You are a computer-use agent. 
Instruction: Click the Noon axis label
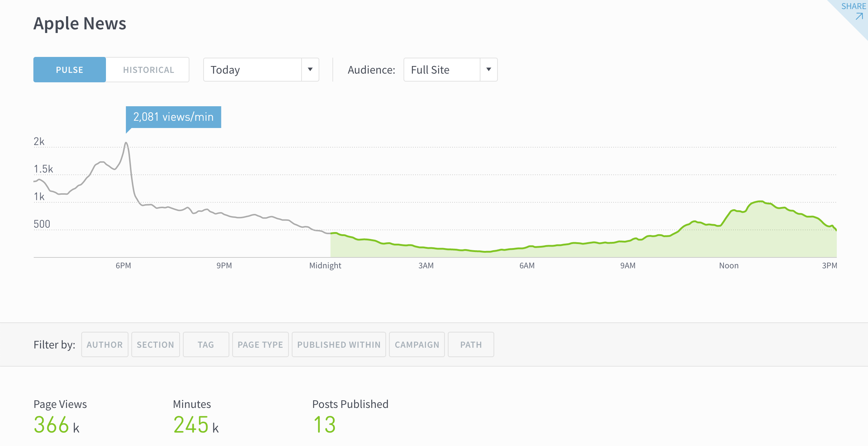point(729,265)
